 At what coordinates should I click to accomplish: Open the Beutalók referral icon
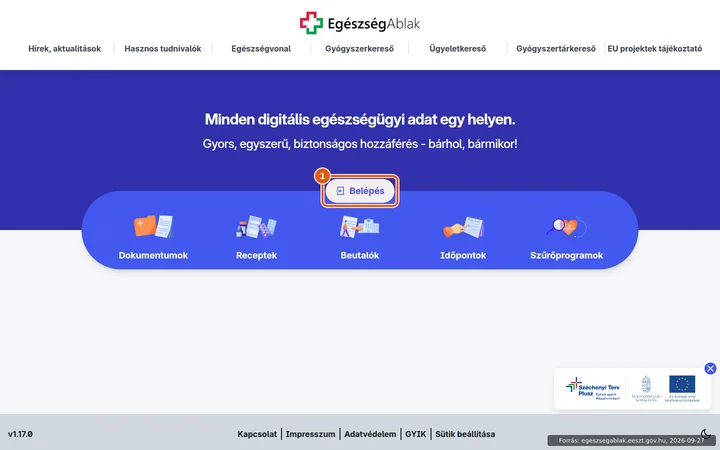(x=360, y=226)
